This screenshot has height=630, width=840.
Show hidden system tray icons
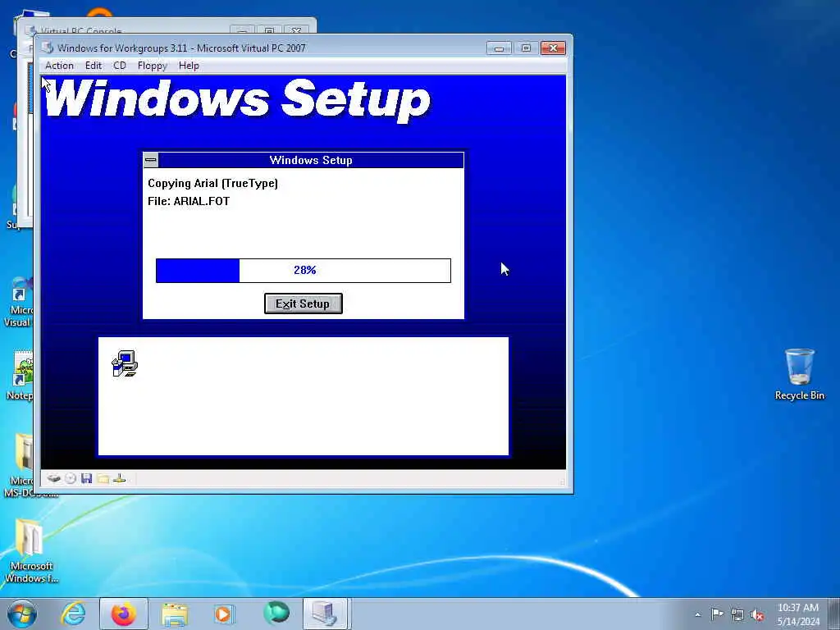697,614
